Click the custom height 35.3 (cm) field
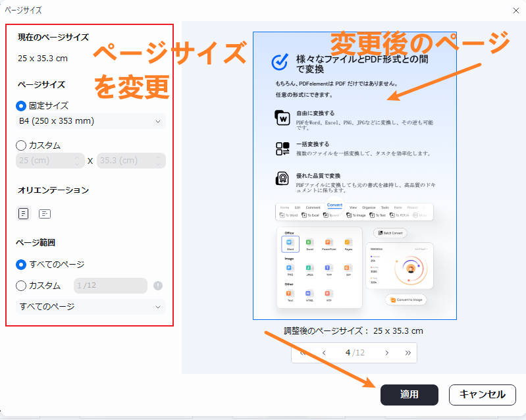 [x=131, y=161]
